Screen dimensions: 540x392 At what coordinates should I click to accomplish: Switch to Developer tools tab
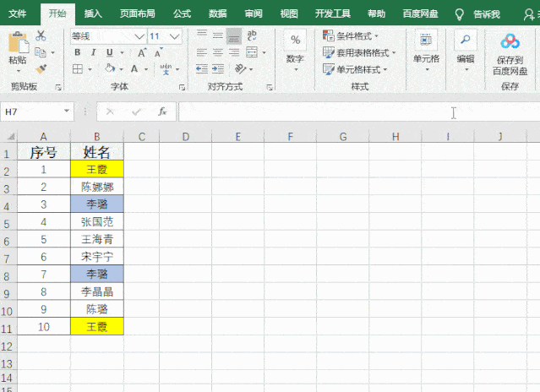[x=333, y=14]
